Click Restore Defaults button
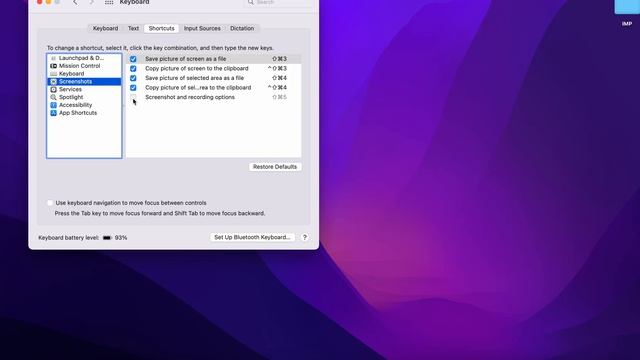 pyautogui.click(x=275, y=167)
